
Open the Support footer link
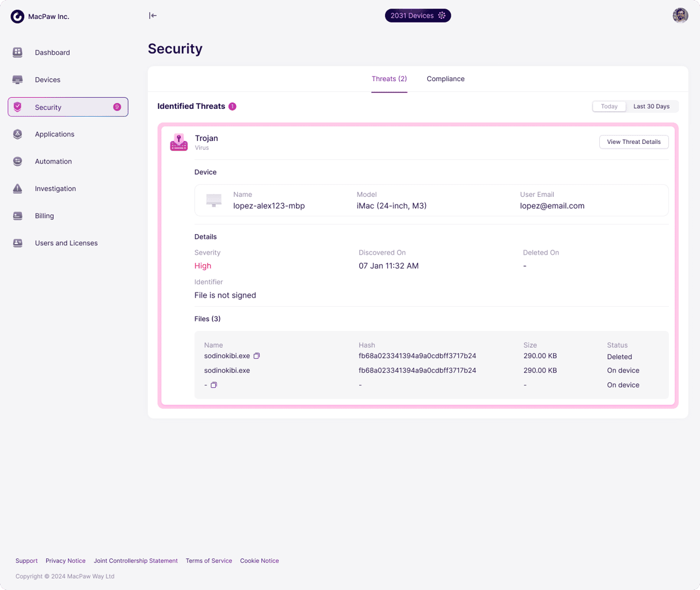click(x=26, y=561)
